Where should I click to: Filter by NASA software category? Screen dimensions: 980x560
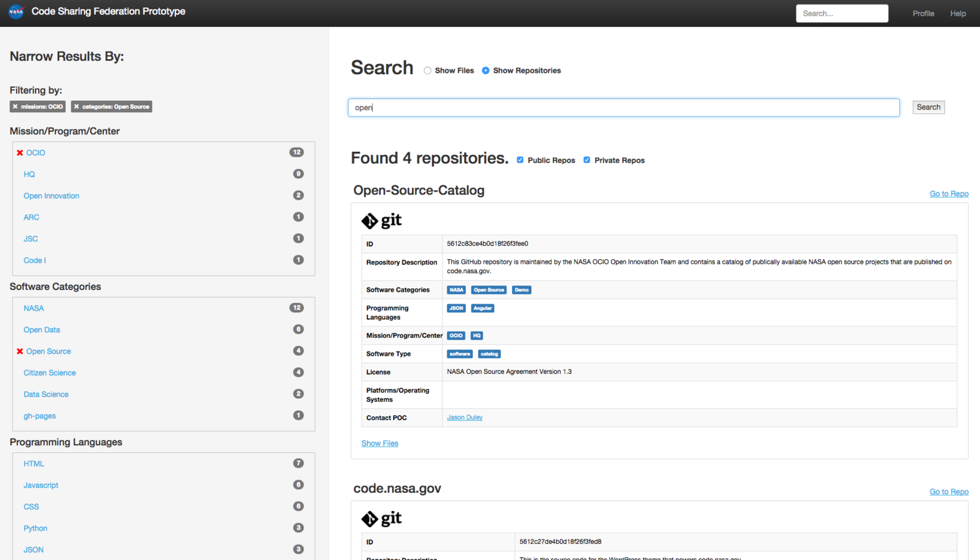34,308
